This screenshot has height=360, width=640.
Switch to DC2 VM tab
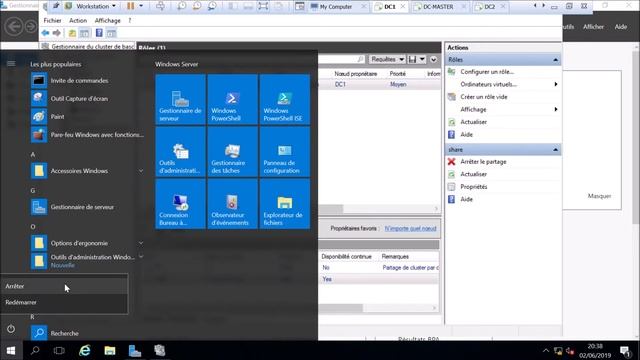(x=489, y=7)
